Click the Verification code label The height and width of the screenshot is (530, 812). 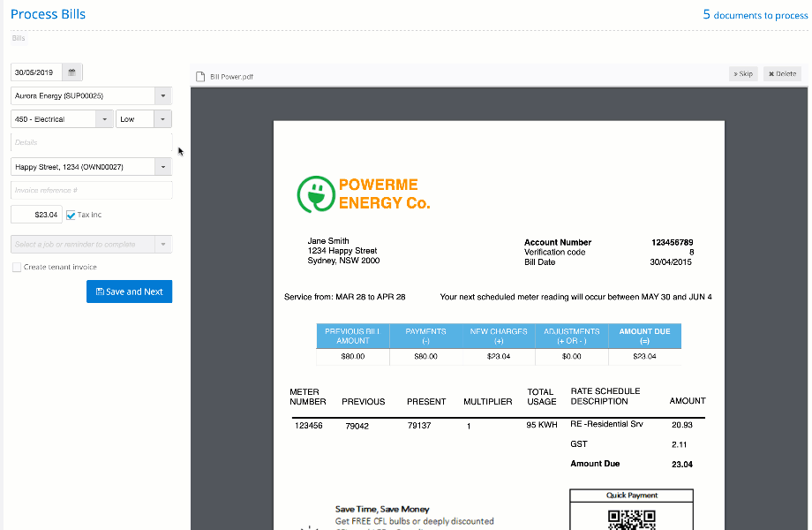[x=554, y=253]
